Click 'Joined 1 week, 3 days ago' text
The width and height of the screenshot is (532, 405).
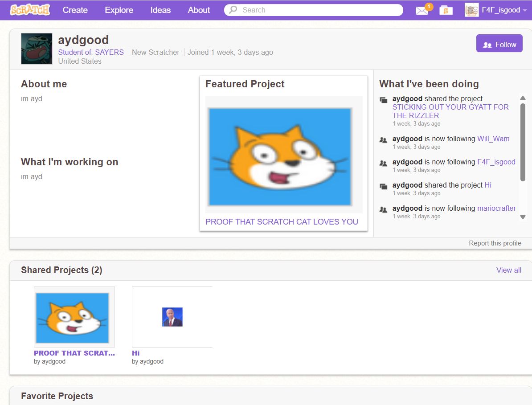[230, 52]
